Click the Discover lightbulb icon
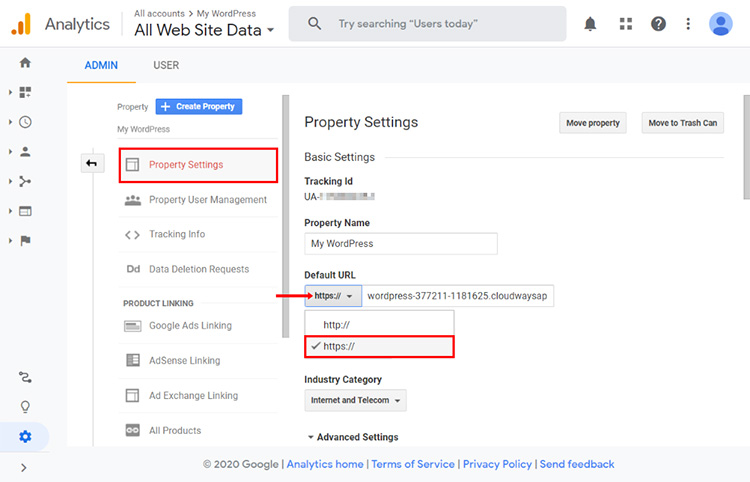Screen dimensions: 750x482 (x=25, y=407)
